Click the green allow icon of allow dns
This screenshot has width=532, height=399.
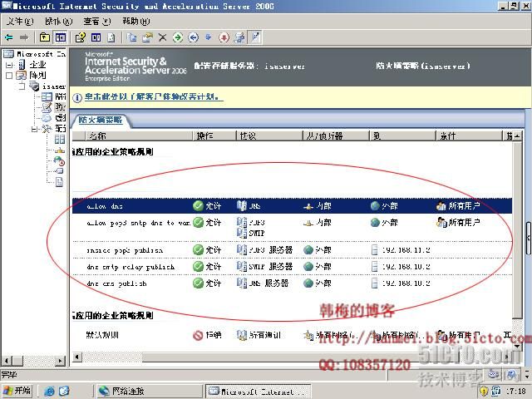click(198, 205)
